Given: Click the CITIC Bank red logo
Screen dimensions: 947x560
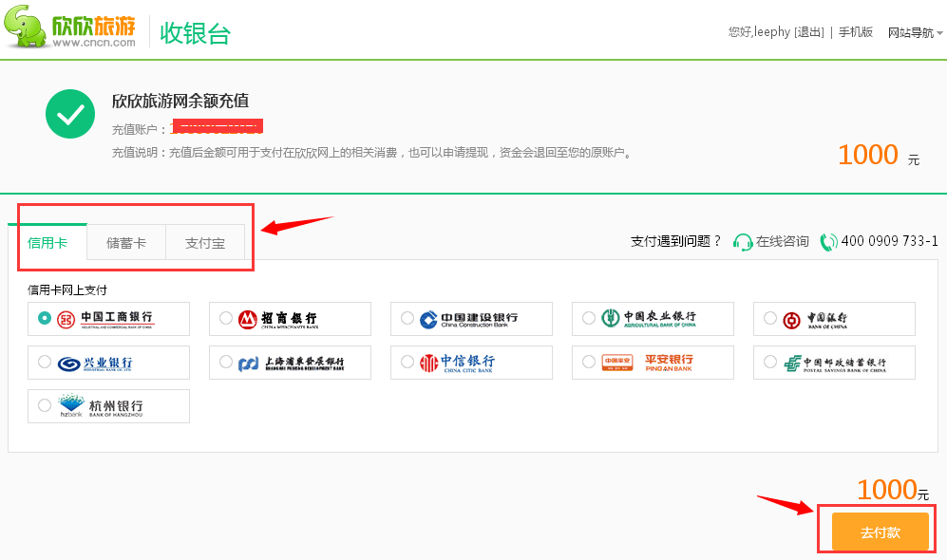Looking at the screenshot, I should (428, 363).
